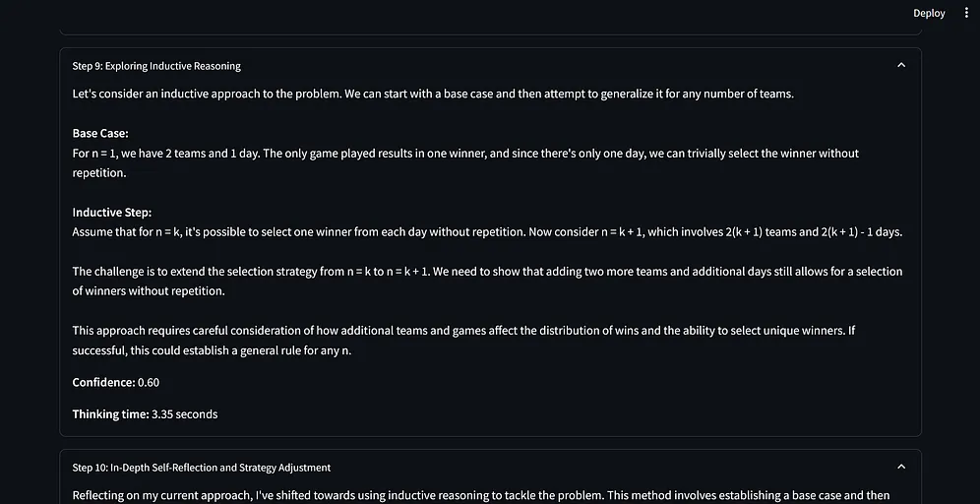The width and height of the screenshot is (980, 504).
Task: Click the 'Base Case:' bold heading
Action: [x=100, y=133]
